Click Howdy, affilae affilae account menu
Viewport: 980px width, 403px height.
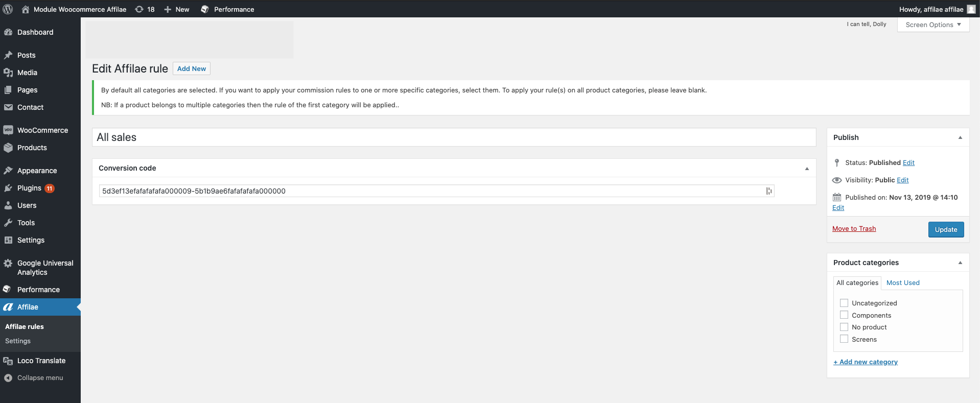pos(938,9)
